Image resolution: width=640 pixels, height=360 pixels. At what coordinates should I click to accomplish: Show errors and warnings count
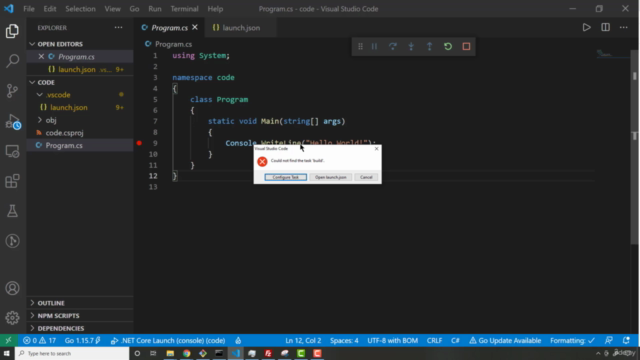pos(40,340)
